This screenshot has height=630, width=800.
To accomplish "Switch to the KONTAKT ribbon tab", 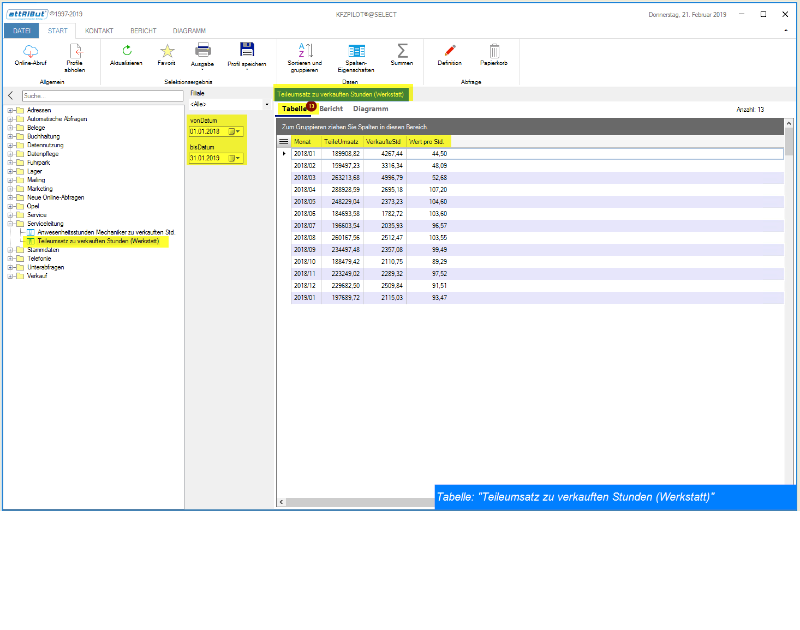I will click(x=99, y=32).
